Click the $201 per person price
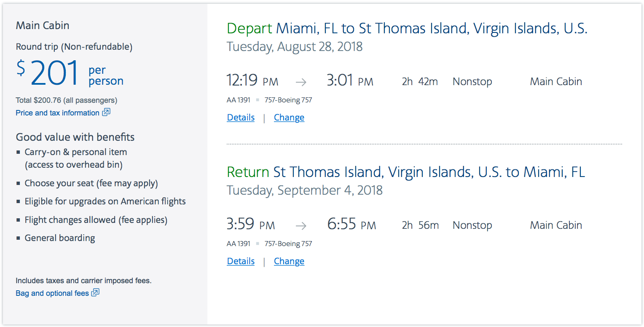Screen dimensions: 644x327 70,73
